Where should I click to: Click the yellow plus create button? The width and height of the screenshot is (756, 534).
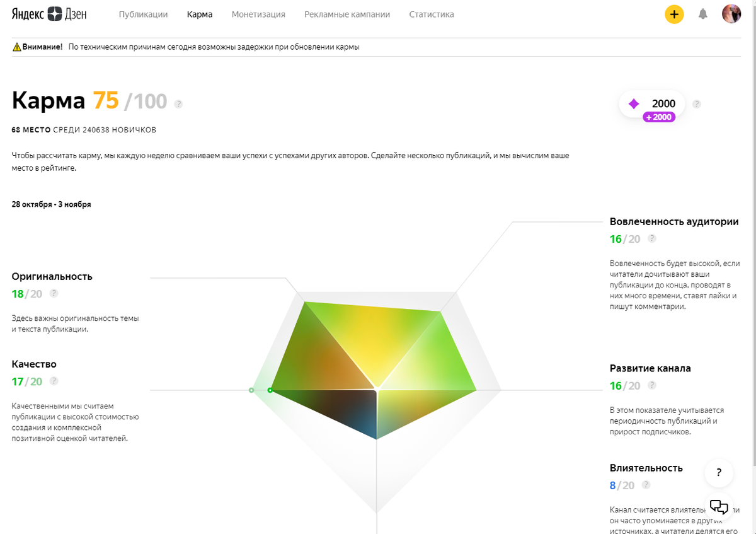point(674,14)
